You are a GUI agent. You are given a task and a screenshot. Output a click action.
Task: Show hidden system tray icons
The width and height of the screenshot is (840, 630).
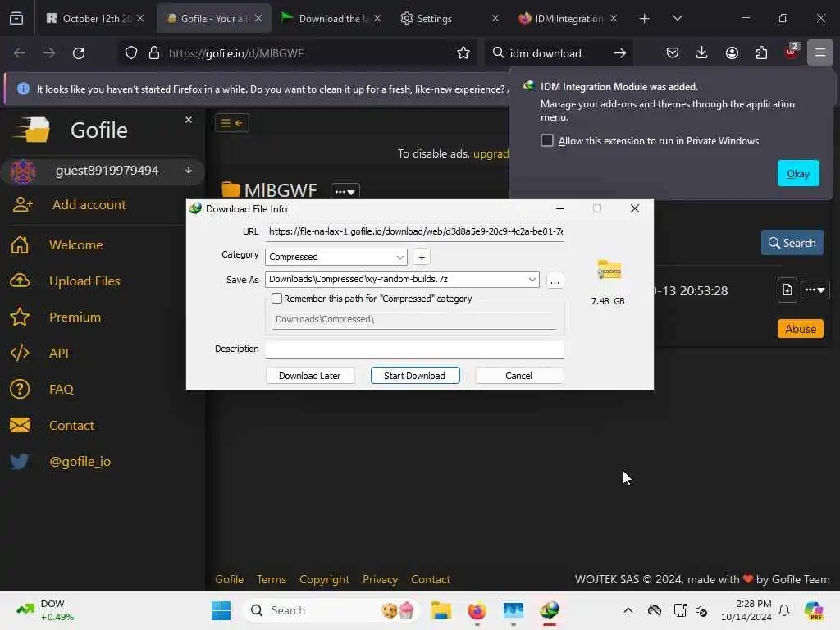pyautogui.click(x=628, y=610)
